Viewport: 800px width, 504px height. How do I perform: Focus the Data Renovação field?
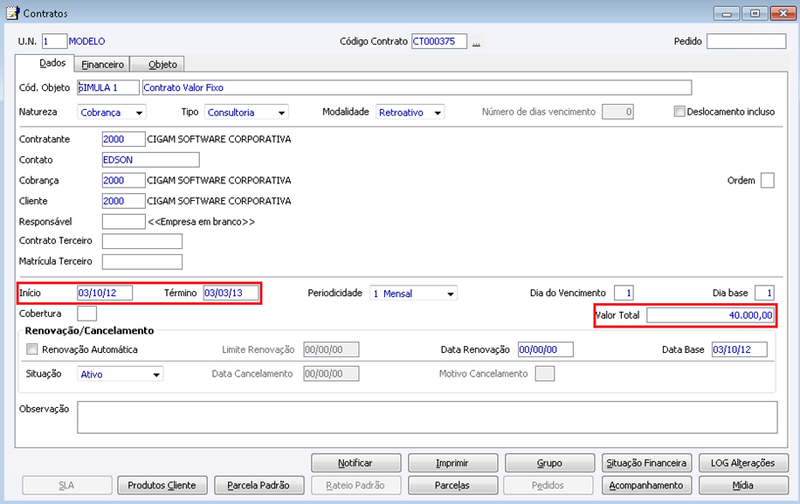pyautogui.click(x=545, y=349)
